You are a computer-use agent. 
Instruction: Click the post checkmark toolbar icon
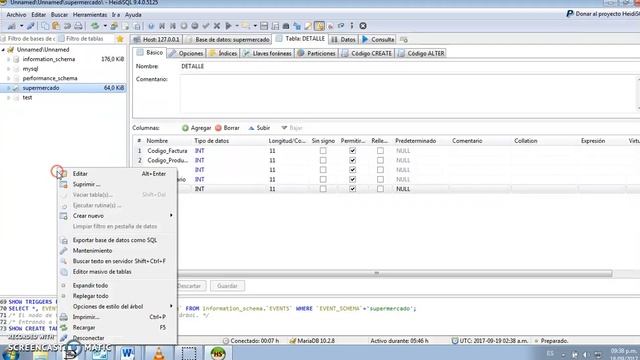(206, 26)
